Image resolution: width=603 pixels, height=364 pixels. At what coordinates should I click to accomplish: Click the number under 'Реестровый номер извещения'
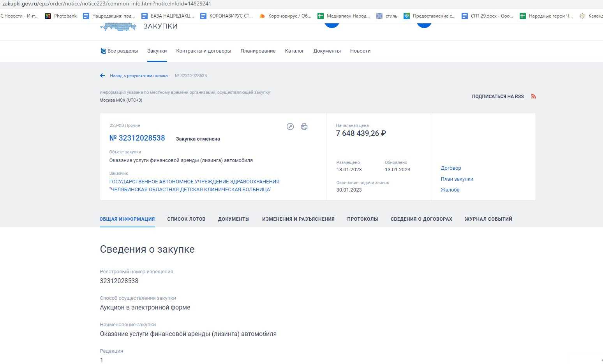[119, 281]
